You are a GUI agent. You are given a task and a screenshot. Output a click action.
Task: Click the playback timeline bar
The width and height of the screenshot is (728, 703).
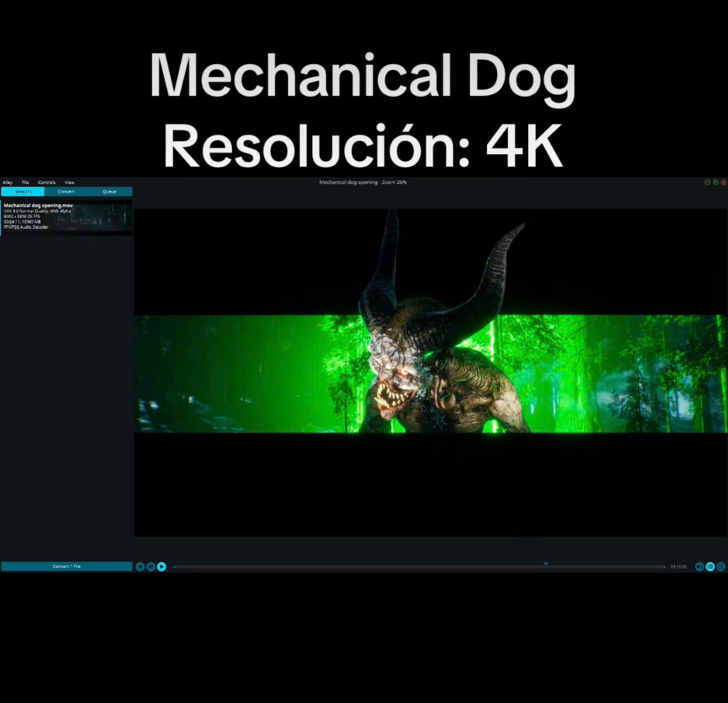coord(419,566)
